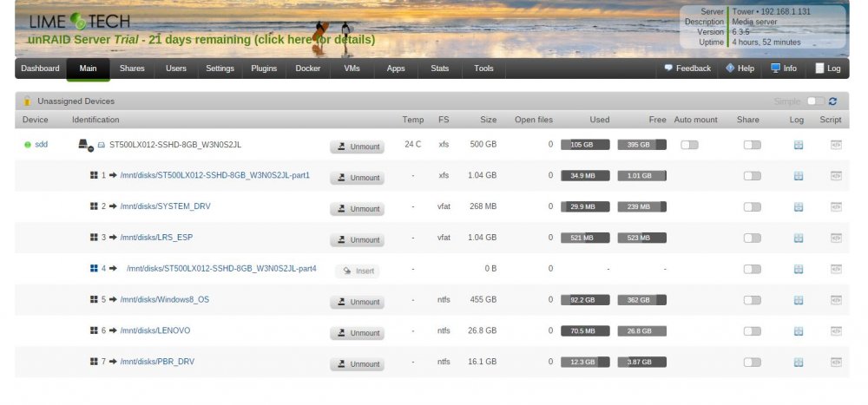Open log icon for partition 1 row
Viewport: 868px width, 405px height.
798,176
